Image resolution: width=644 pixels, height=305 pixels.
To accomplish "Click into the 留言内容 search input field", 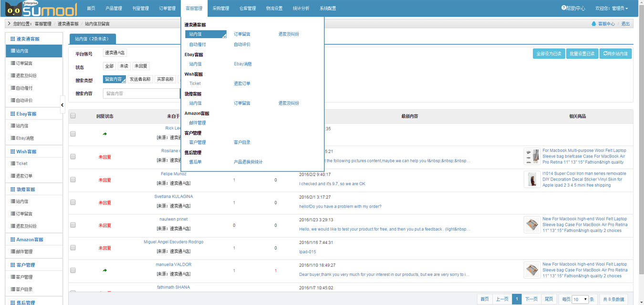I will [x=141, y=94].
